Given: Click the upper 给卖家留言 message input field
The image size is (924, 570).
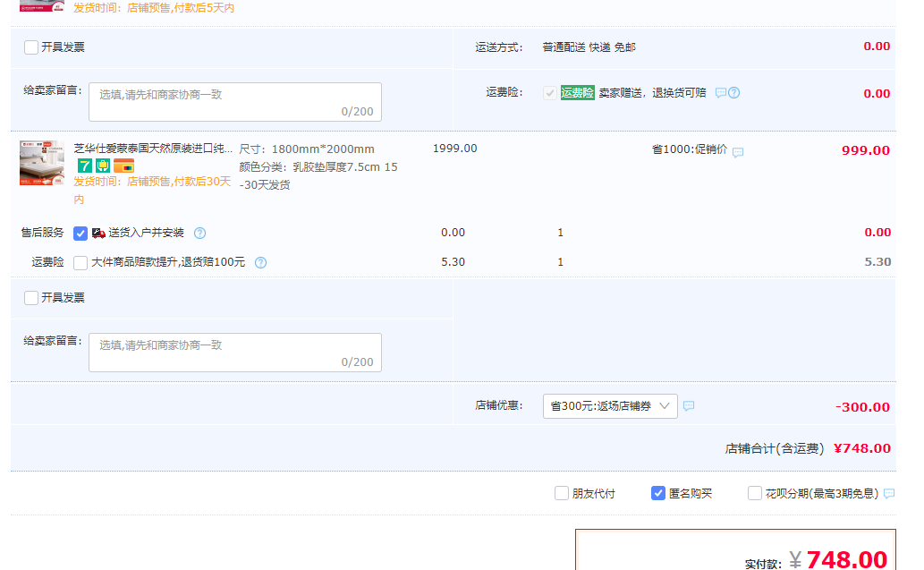Looking at the screenshot, I should pyautogui.click(x=235, y=102).
